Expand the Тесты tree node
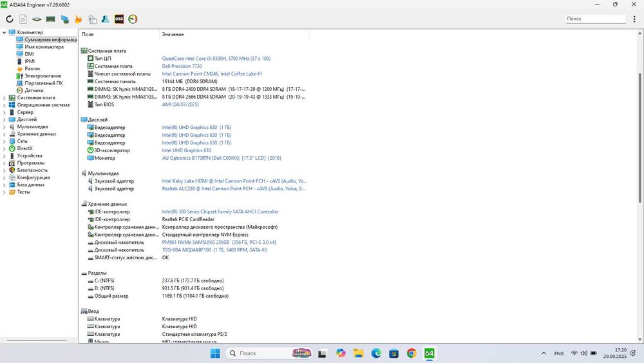This screenshot has height=363, width=644. 4,192
